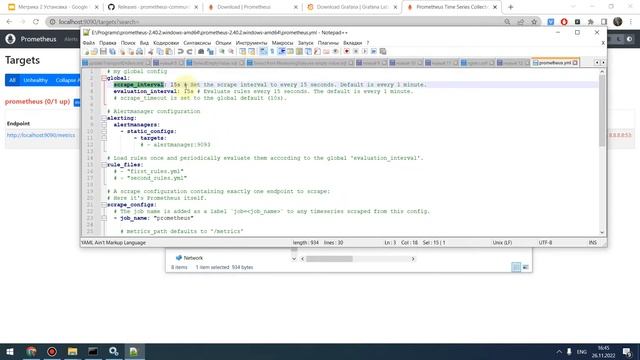Screen dimensions: 640x360
Task: Toggle the Indent Guide toolbar icon
Action: [282, 51]
